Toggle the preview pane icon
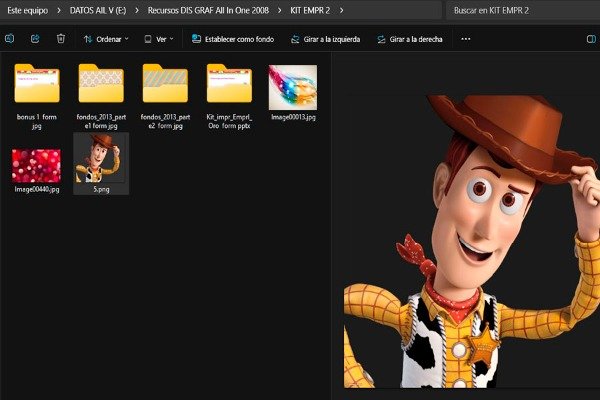Screen dimensions: 600x400 tap(591, 39)
